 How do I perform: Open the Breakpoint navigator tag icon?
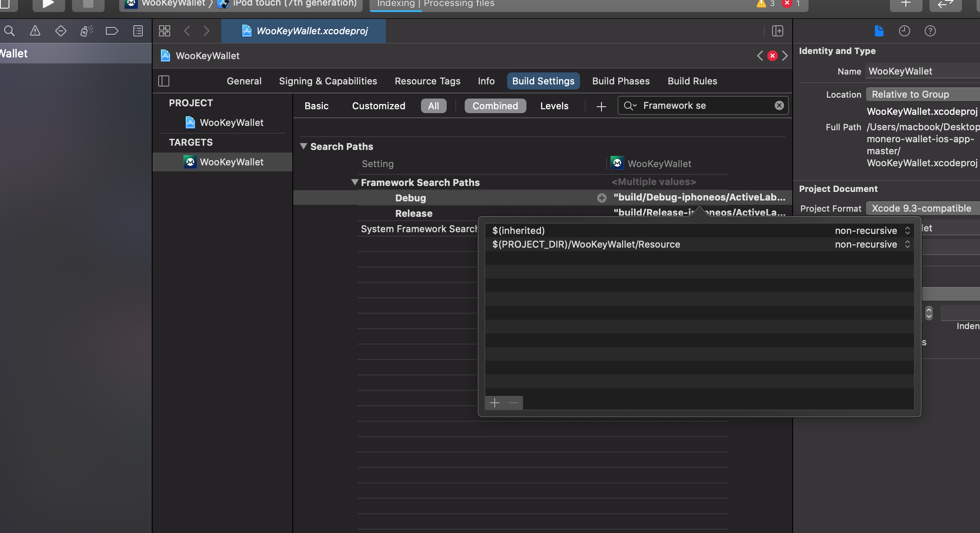tap(112, 31)
